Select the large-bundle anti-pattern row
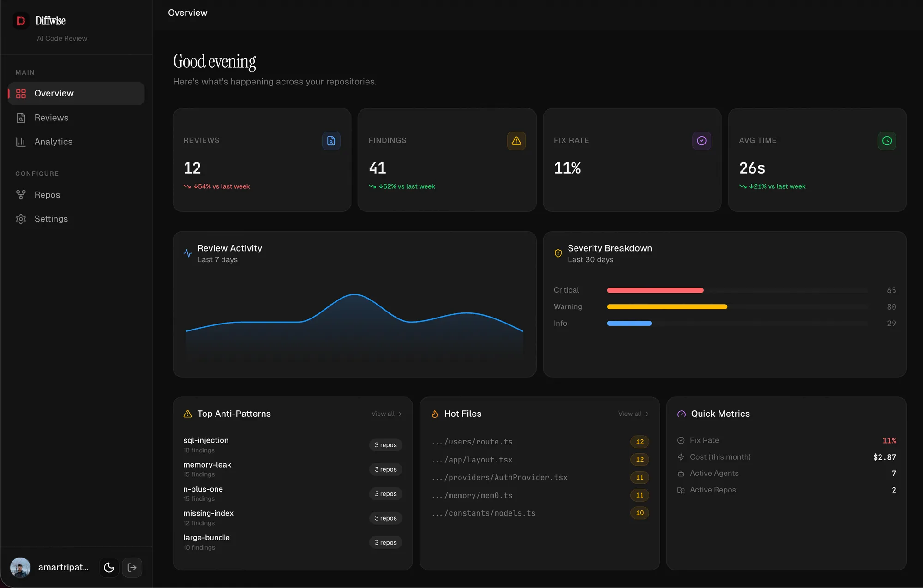 (293, 542)
